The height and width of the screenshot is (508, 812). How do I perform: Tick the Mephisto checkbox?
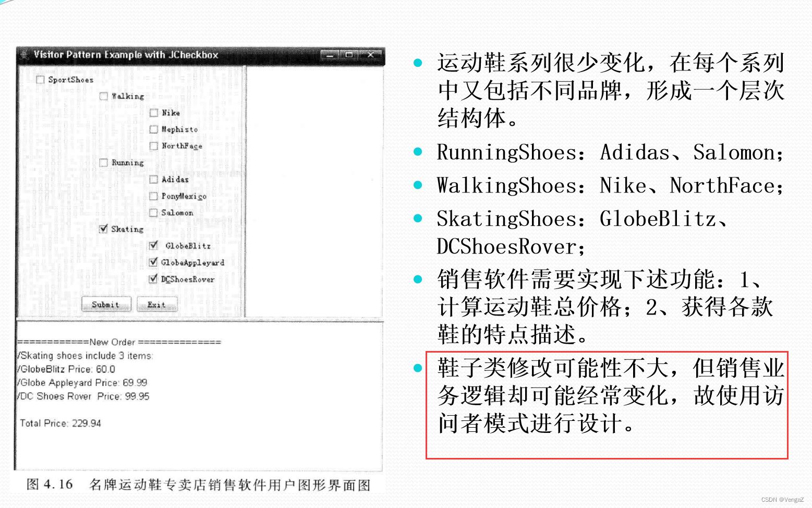[x=154, y=130]
